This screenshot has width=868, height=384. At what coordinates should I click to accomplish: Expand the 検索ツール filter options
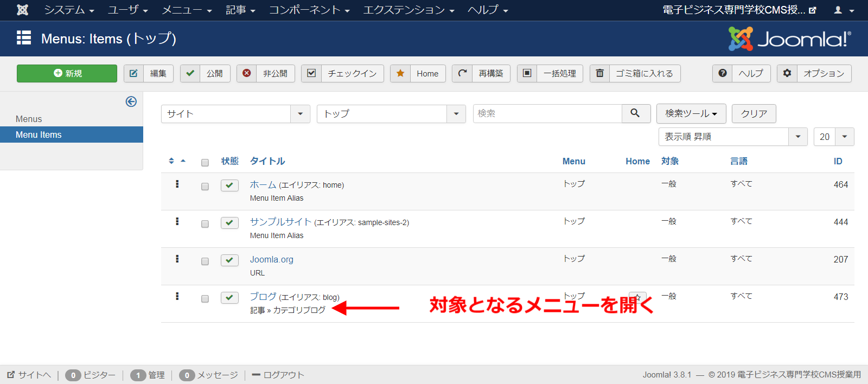(691, 113)
